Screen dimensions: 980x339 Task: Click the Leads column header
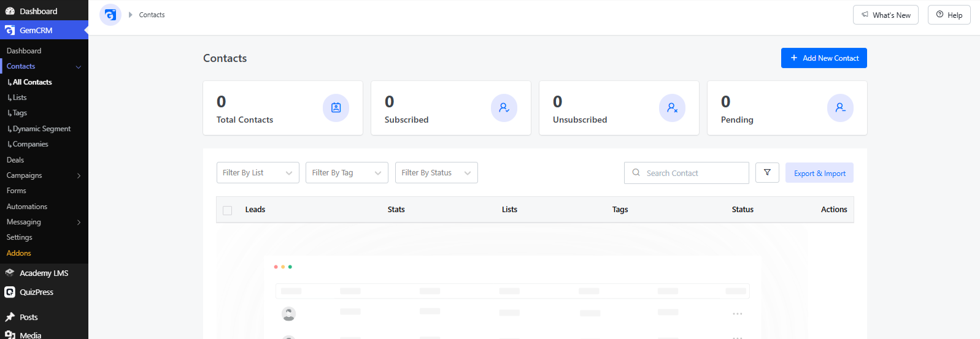(255, 210)
